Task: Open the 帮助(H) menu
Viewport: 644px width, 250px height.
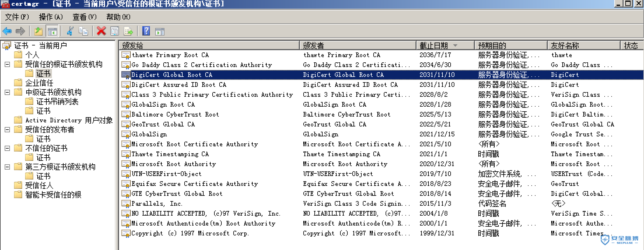Action: point(118,17)
